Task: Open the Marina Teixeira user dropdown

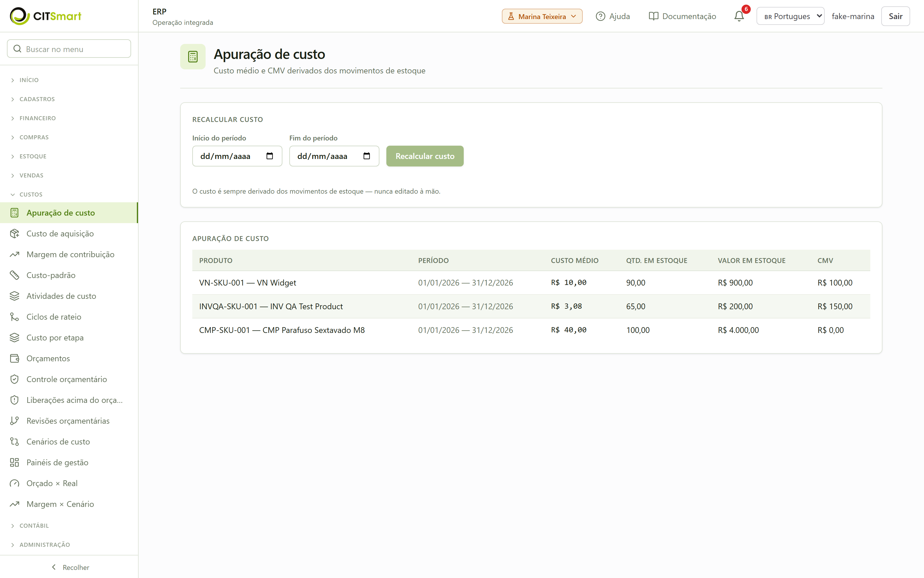Action: tap(542, 16)
